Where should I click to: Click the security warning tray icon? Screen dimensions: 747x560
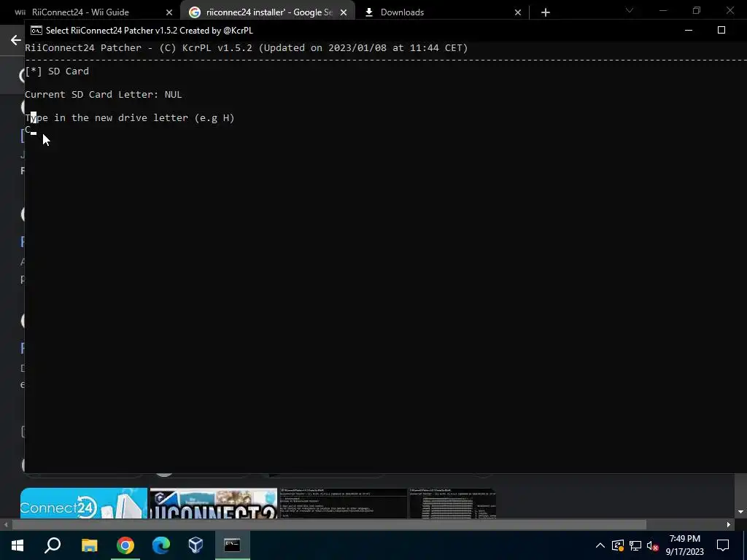tap(617, 545)
